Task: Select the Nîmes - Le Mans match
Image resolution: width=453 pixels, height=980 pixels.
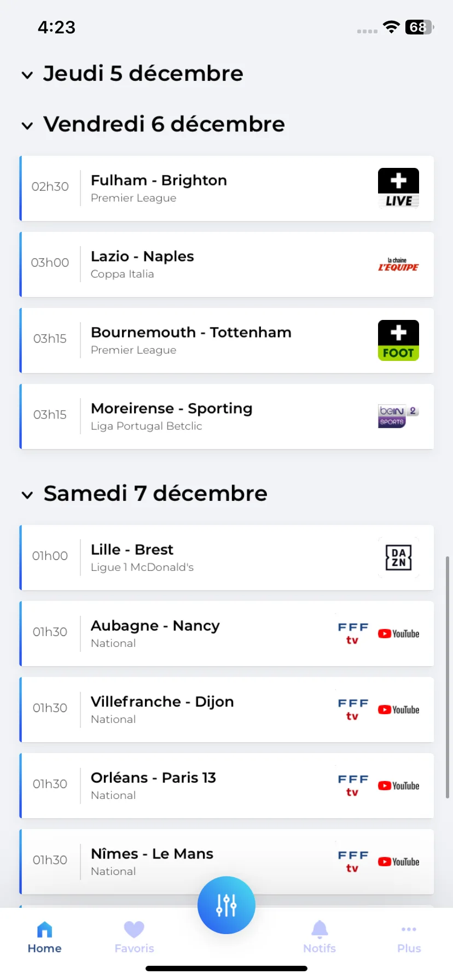Action: point(226,861)
